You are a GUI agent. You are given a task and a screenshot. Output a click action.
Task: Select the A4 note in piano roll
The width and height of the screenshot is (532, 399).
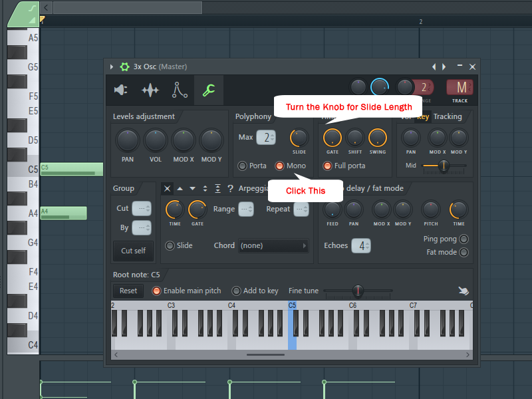pos(63,213)
